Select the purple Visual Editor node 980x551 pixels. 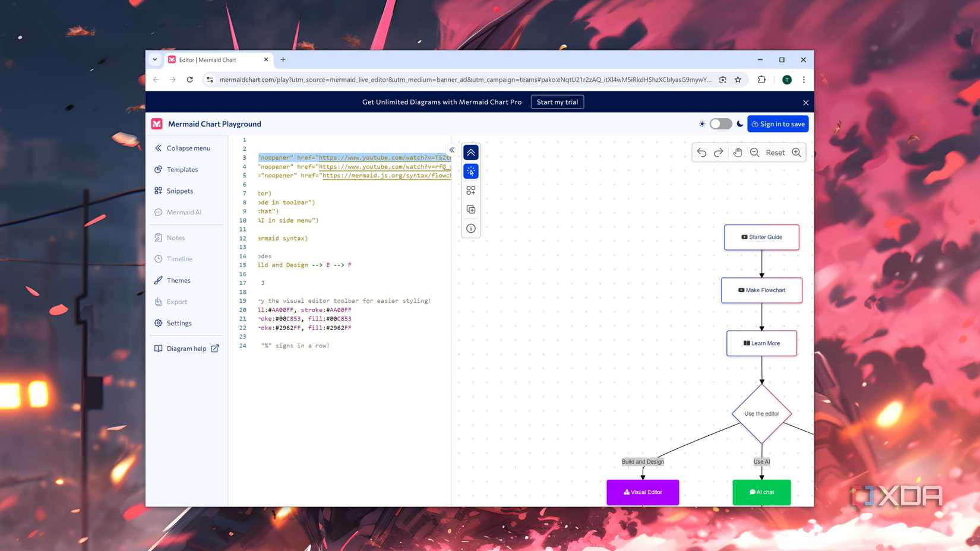pyautogui.click(x=643, y=492)
